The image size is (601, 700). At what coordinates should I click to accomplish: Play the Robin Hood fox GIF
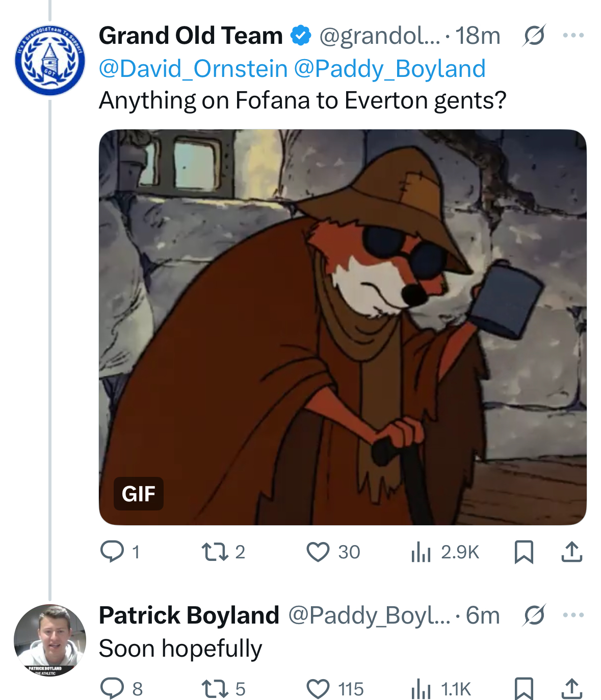[x=343, y=327]
